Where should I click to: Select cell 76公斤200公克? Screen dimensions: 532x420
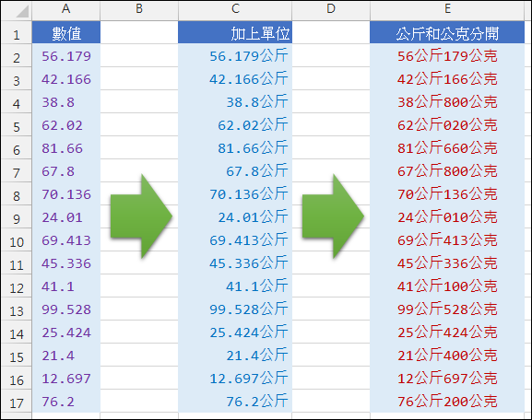(447, 402)
